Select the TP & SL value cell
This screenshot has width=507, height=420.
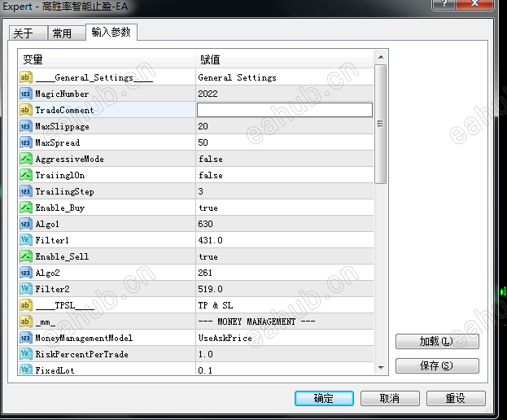285,305
